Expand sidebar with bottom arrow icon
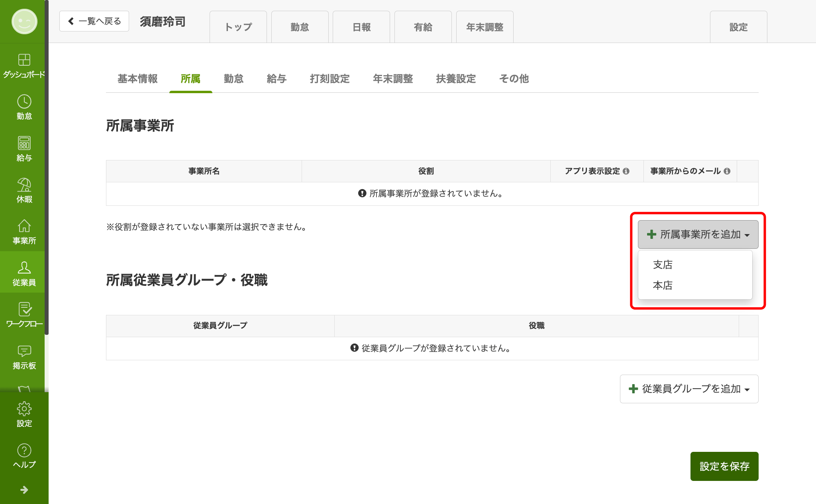The image size is (816, 504). [24, 490]
